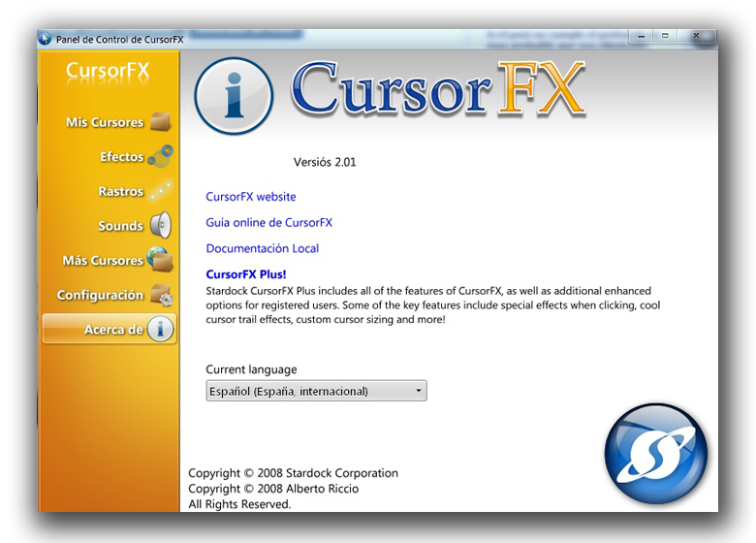The width and height of the screenshot is (756, 543).
Task: Click the large CursorFX banner logo
Action: 438,90
